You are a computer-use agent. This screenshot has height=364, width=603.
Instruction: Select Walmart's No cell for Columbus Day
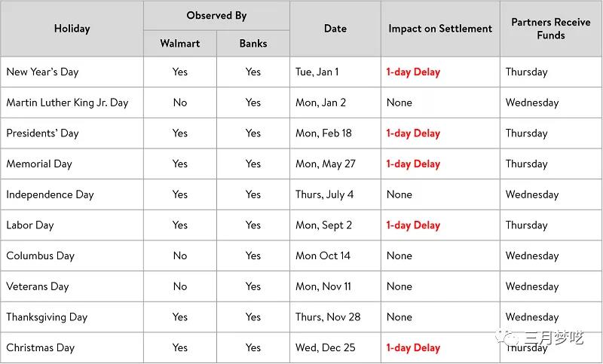coord(180,256)
